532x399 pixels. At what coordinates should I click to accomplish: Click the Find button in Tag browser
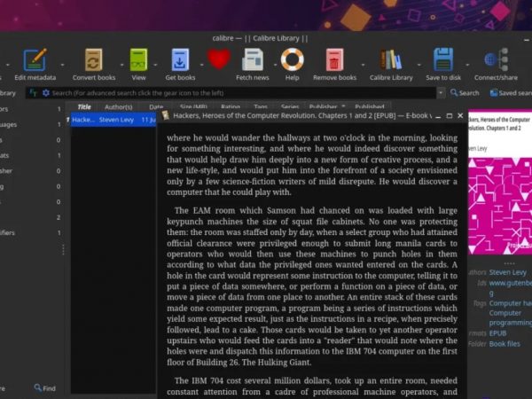pyautogui.click(x=45, y=388)
